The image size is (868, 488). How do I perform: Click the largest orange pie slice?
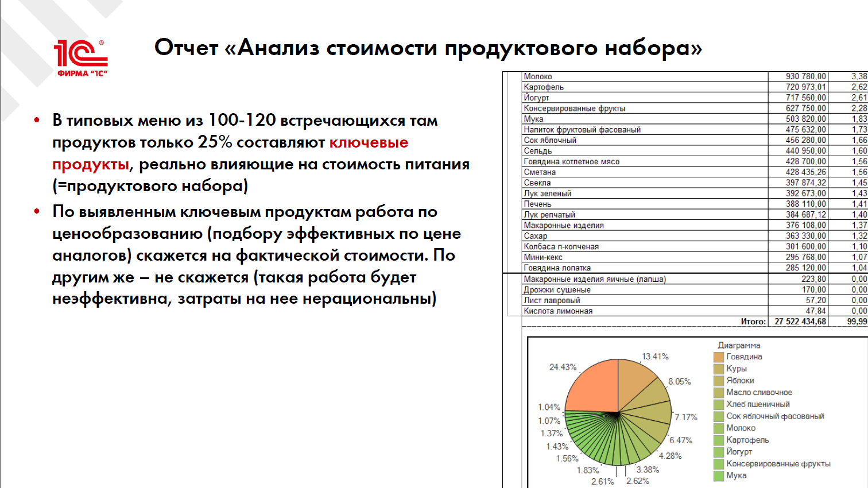pos(594,388)
